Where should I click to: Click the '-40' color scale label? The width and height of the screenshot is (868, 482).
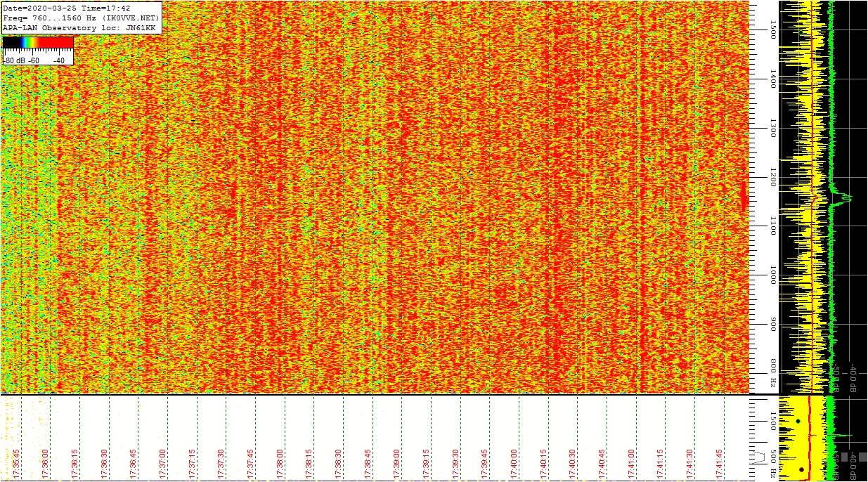tap(59, 60)
